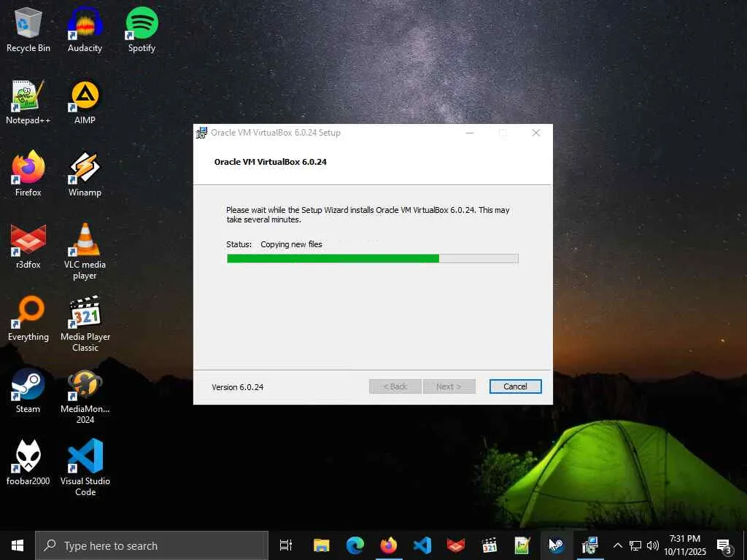This screenshot has width=747, height=560.
Task: Click the 'Oracle VM VirtualBox 6.0.24' heading
Action: (271, 162)
